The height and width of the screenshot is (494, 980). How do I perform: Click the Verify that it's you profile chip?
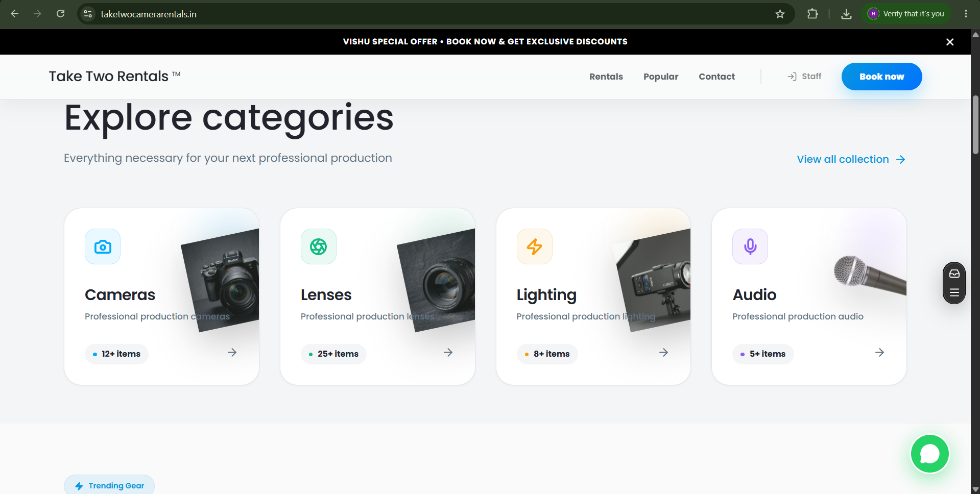click(x=906, y=14)
